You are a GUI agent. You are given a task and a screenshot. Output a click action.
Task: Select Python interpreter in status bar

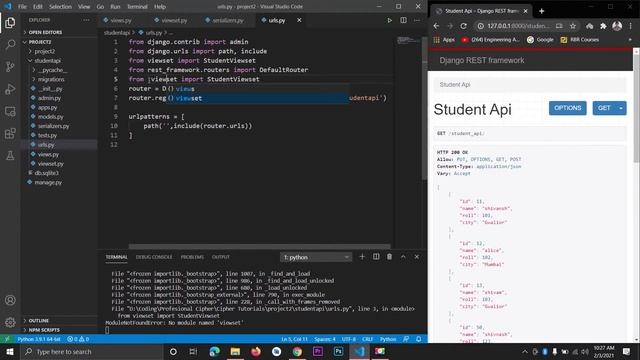click(x=39, y=339)
